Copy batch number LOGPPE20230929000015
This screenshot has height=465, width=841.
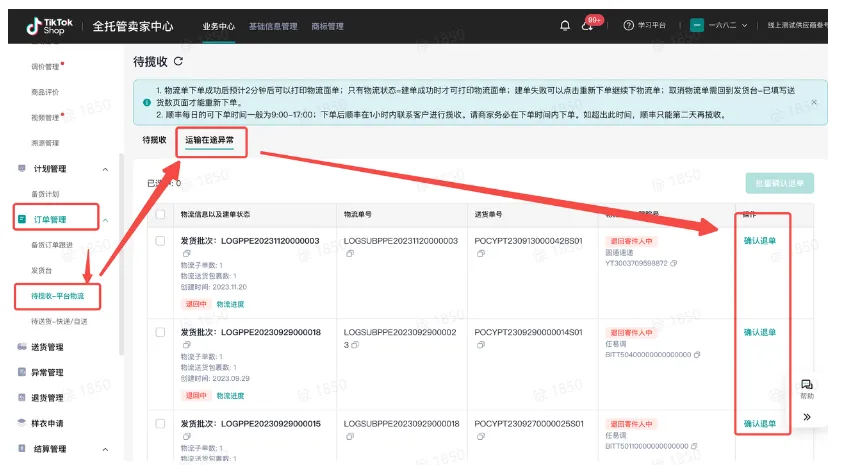point(186,436)
